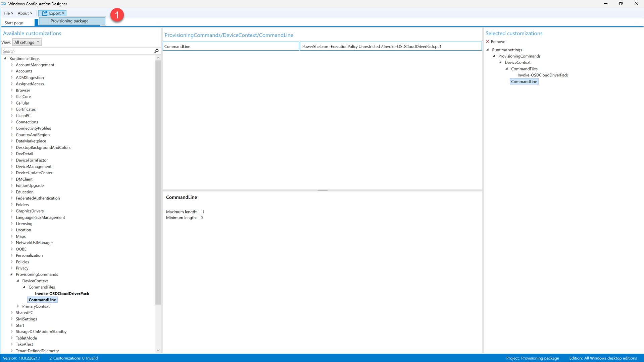
Task: Click the Windows Configuration Designer title icon
Action: [x=4, y=4]
